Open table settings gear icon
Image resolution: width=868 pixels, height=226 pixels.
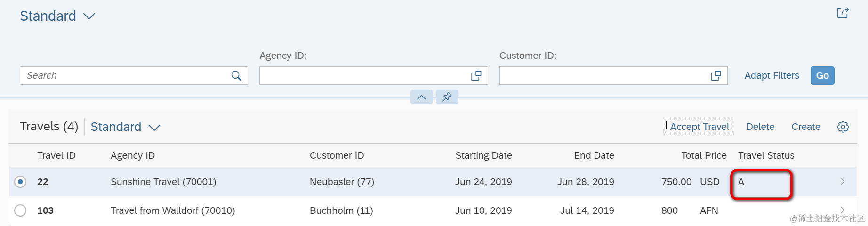click(x=843, y=127)
